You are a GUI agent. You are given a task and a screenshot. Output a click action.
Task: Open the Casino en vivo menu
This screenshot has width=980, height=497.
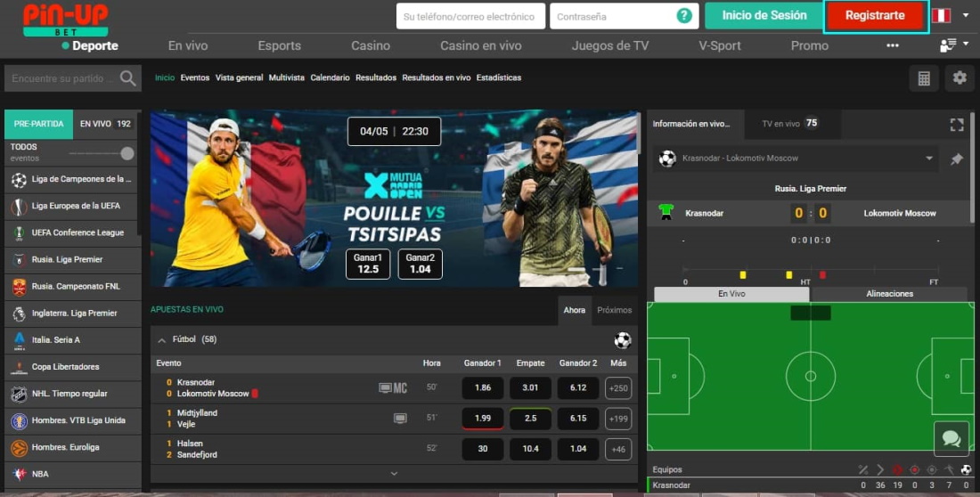tap(480, 45)
